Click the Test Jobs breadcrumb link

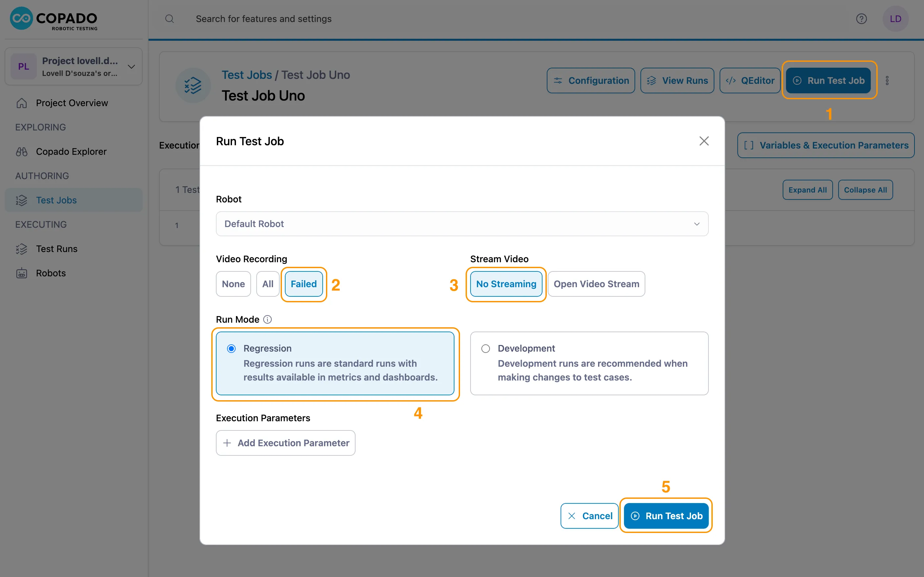[246, 75]
